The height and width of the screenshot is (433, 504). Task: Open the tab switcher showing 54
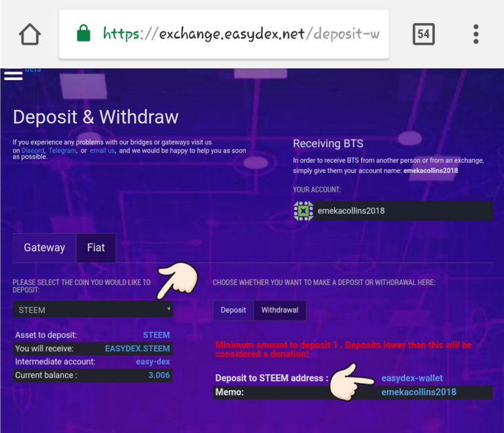pyautogui.click(x=423, y=33)
